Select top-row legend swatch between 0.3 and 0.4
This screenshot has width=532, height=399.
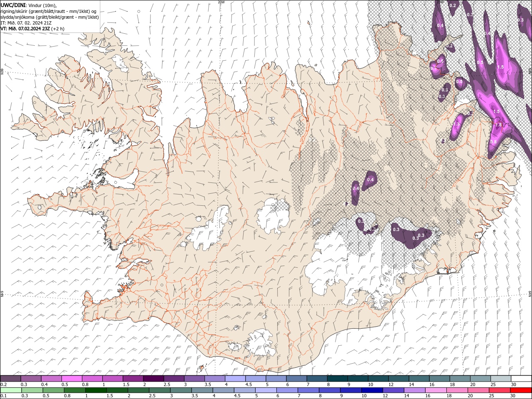(x=31, y=379)
